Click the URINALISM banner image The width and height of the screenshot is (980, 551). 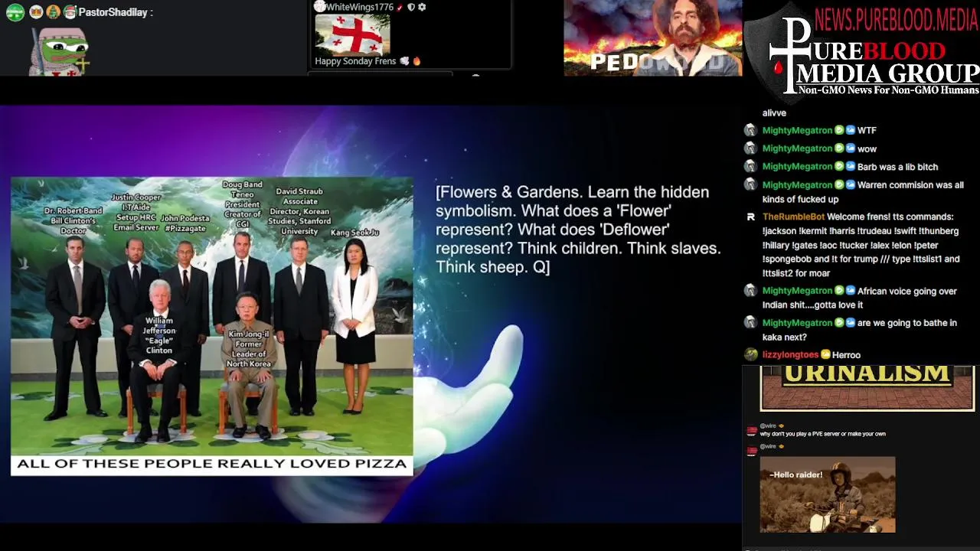click(867, 388)
